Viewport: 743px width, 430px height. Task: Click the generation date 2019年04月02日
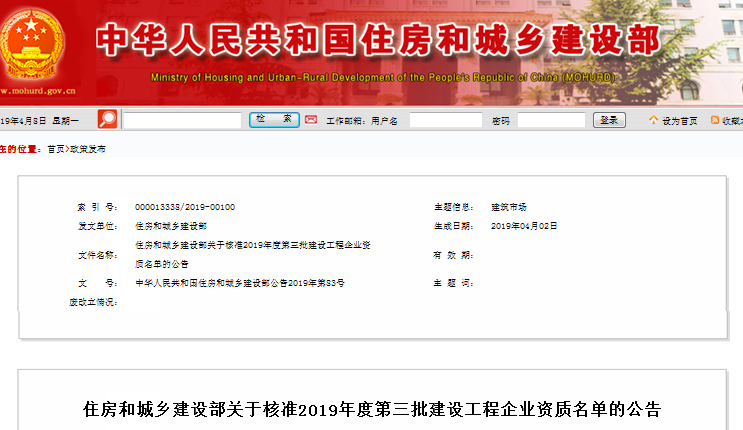524,226
